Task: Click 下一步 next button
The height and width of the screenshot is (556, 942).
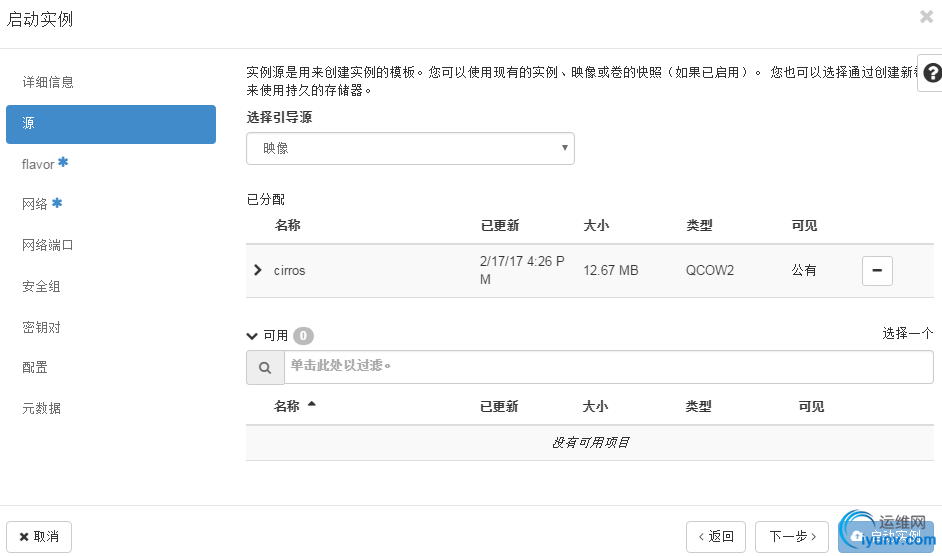Action: coord(792,537)
